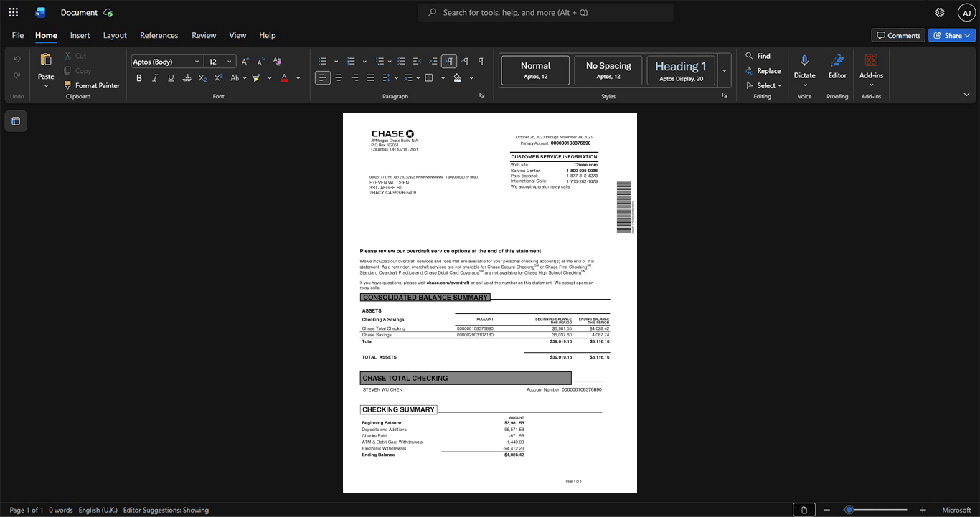Screen dimensions: 980x517
Task: Apply borders with the borders icon
Action: coord(429,77)
